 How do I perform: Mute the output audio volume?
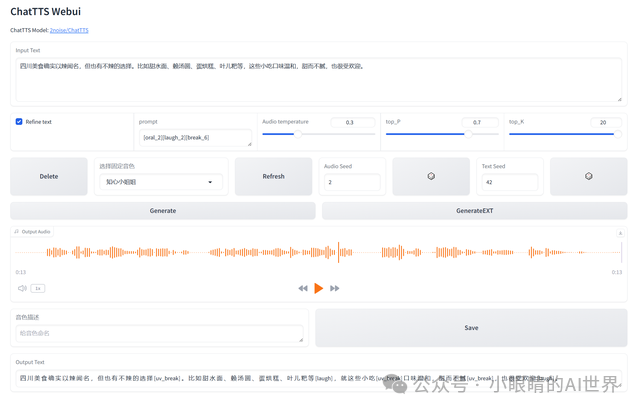click(22, 288)
